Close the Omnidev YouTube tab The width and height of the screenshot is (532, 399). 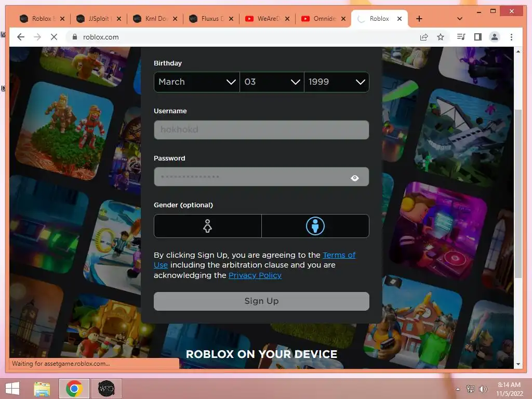coord(343,19)
